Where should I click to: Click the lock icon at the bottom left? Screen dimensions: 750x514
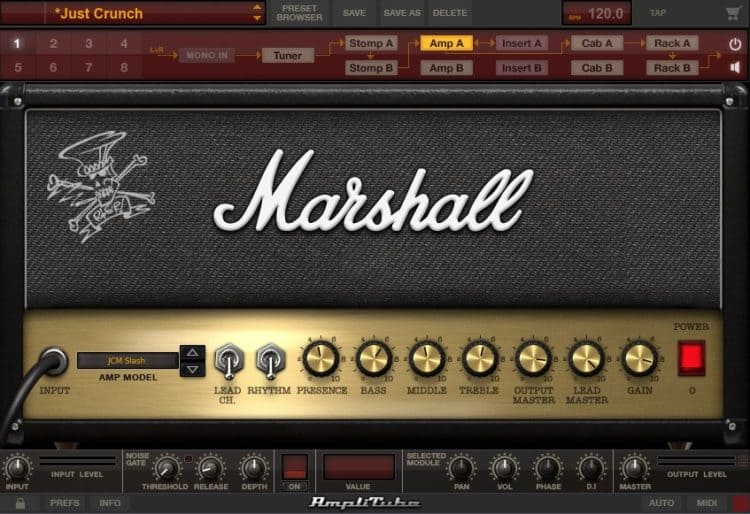point(20,503)
